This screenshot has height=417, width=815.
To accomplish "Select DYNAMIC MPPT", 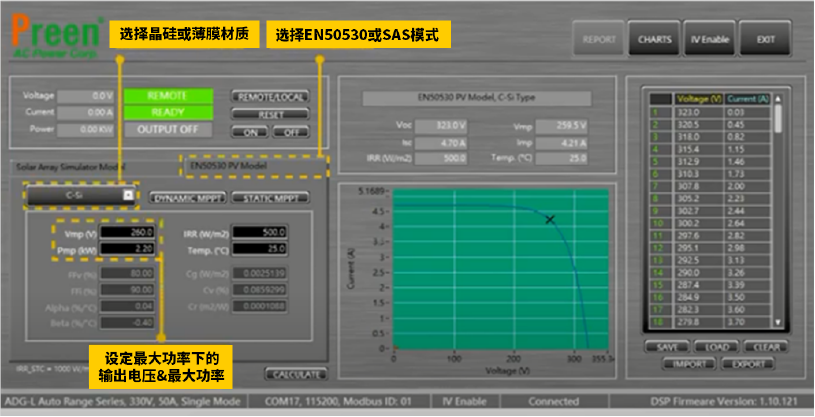I will tap(188, 198).
